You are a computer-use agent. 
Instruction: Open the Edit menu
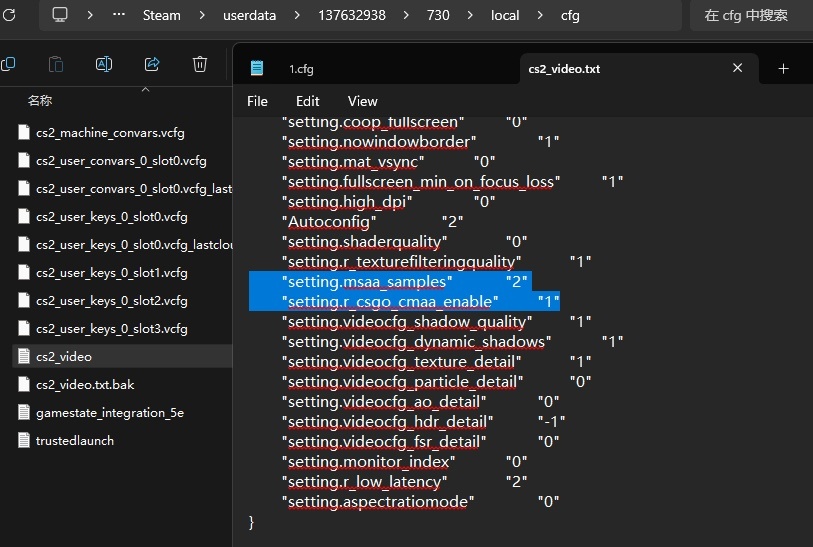pyautogui.click(x=307, y=101)
